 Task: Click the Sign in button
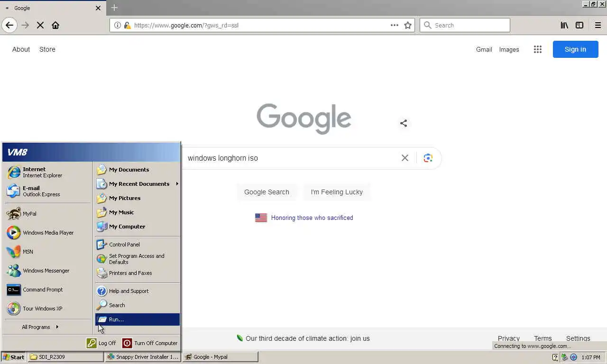575,49
